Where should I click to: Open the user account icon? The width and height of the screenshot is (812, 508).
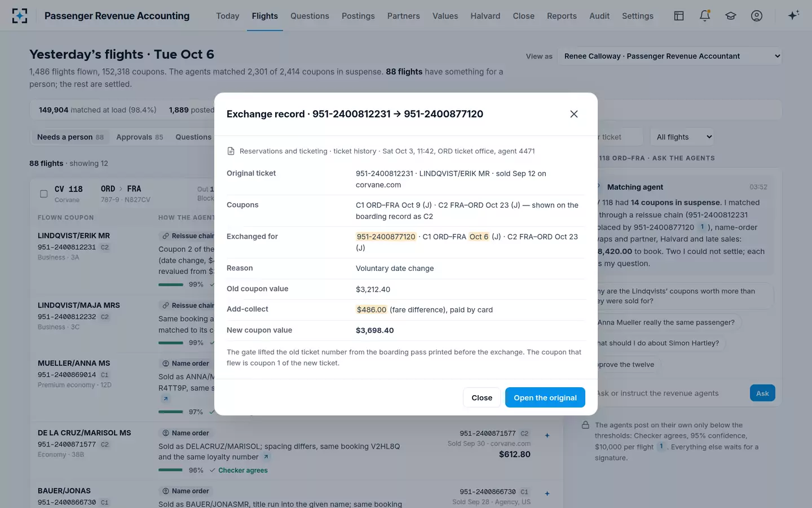[x=757, y=16]
